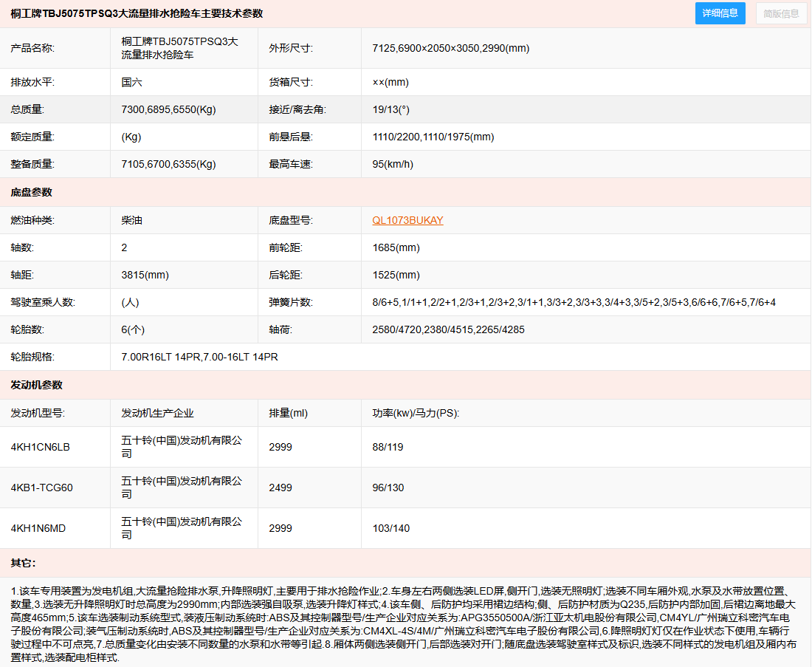Click axle load value 2580/4720

point(448,329)
